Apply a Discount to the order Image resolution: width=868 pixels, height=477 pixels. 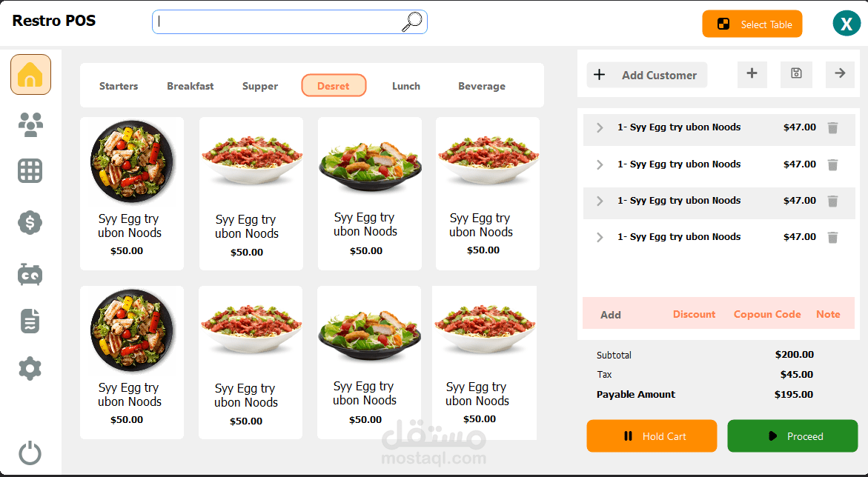694,314
